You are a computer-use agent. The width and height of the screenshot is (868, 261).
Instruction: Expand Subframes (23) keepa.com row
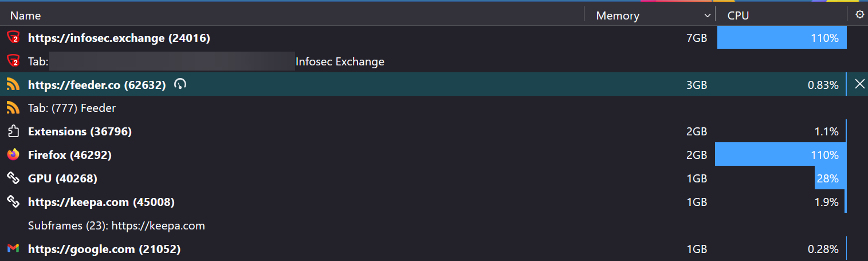click(x=116, y=225)
